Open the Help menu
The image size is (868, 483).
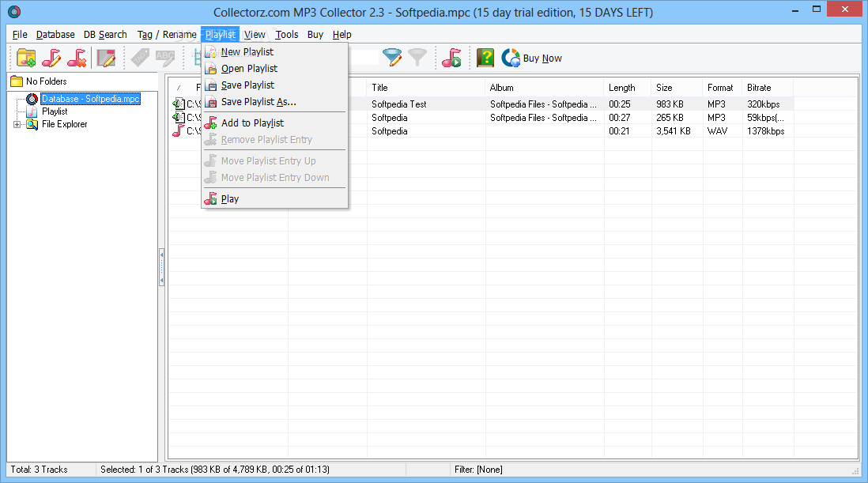(x=342, y=34)
